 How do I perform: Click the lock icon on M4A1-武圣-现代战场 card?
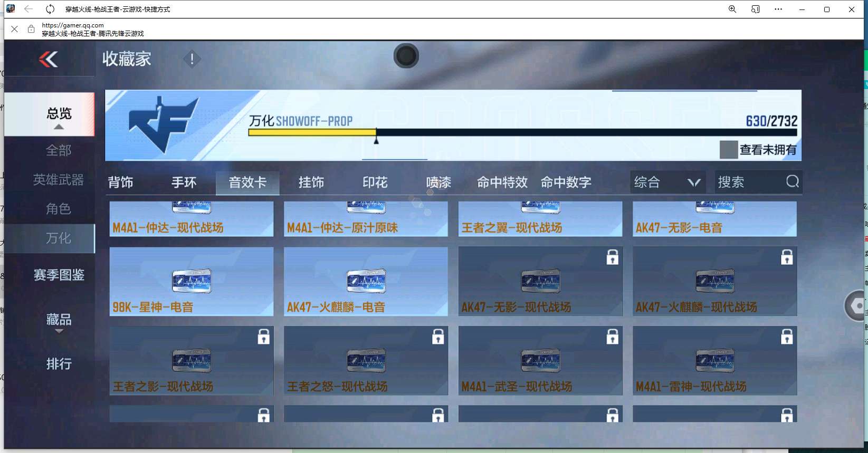(612, 336)
